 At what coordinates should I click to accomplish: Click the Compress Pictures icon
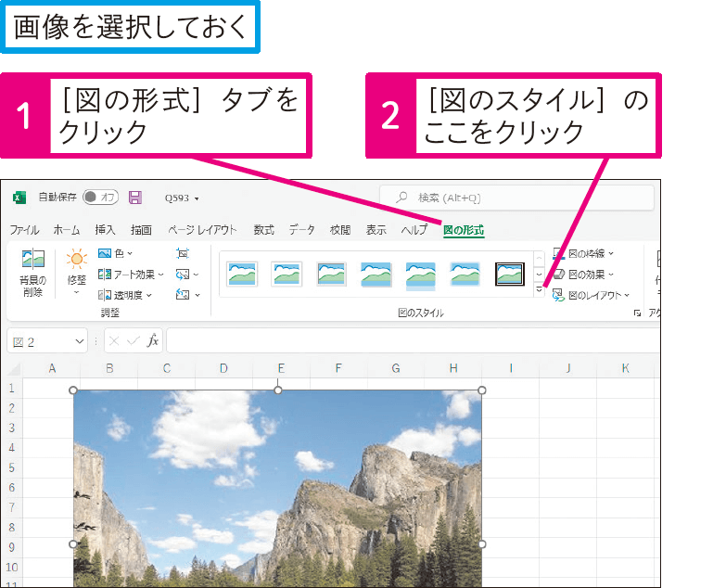(183, 253)
